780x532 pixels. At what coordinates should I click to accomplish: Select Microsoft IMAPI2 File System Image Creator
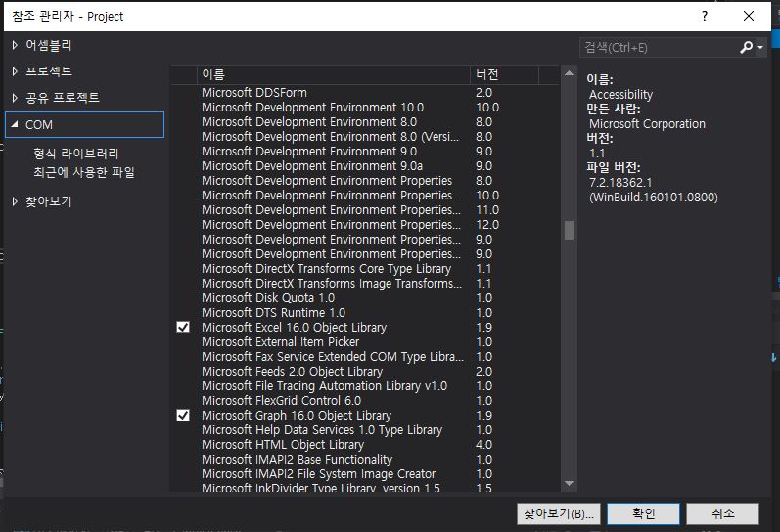366,474
